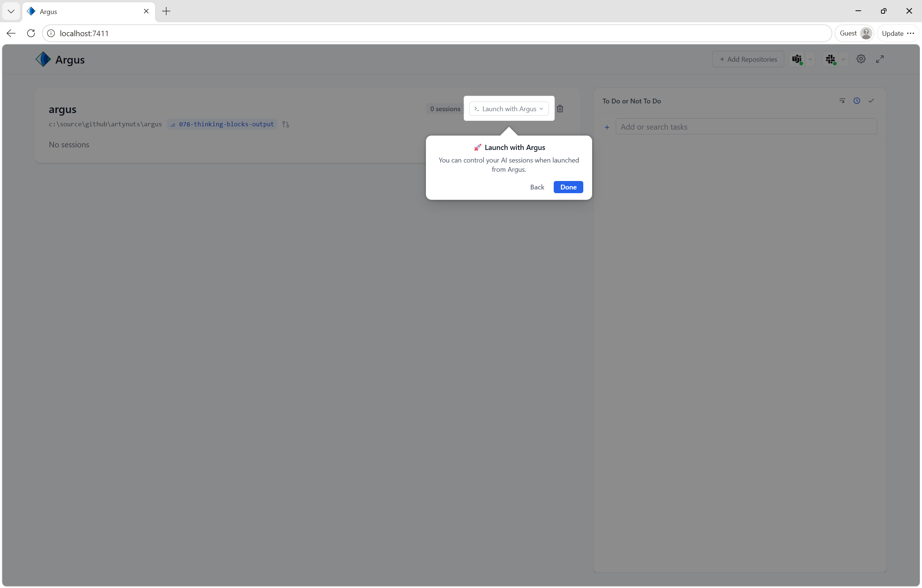Toggle the checkmark icon in the To Do panel
The image size is (922, 588).
(871, 101)
